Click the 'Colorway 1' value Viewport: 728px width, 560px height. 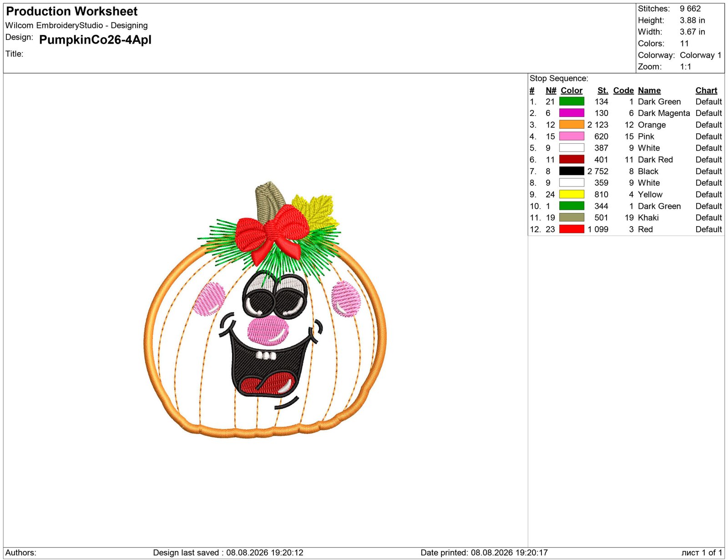(701, 55)
